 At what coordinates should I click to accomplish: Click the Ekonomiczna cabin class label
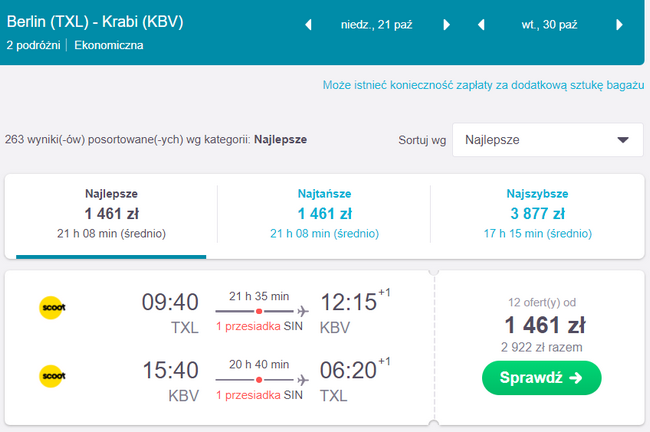pos(109,45)
